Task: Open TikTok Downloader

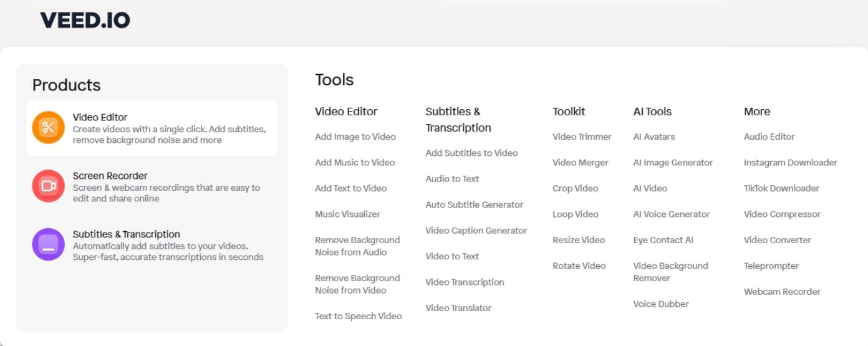Action: coord(781,188)
